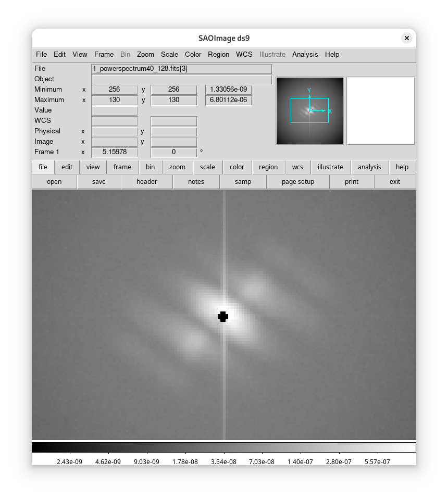This screenshot has height=500, width=448.
Task: Click the black masked center of image
Action: tap(223, 317)
